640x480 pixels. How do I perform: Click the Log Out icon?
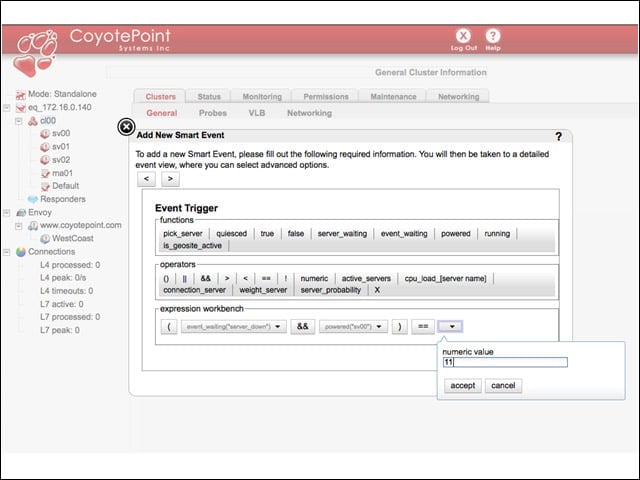[463, 39]
